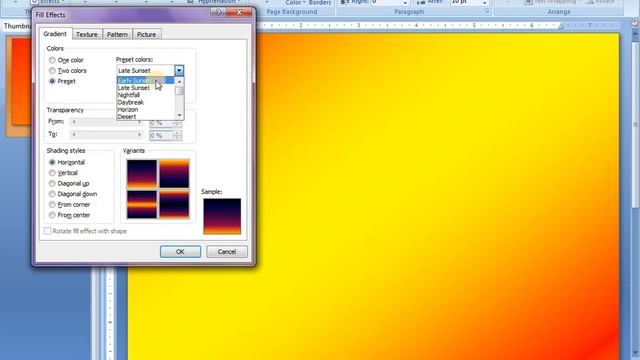Screen dimensions: 640x360
Task: Pick the bottom-left gradient variant
Action: point(142,204)
